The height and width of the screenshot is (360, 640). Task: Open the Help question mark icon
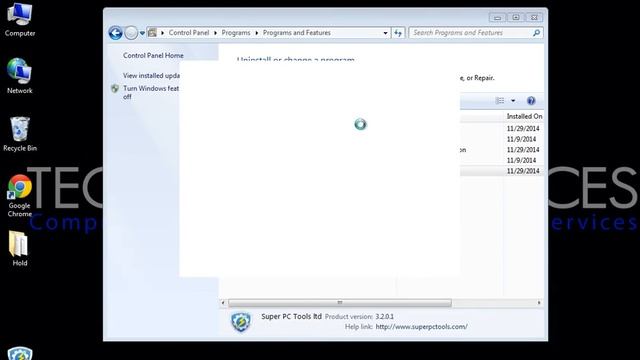531,101
